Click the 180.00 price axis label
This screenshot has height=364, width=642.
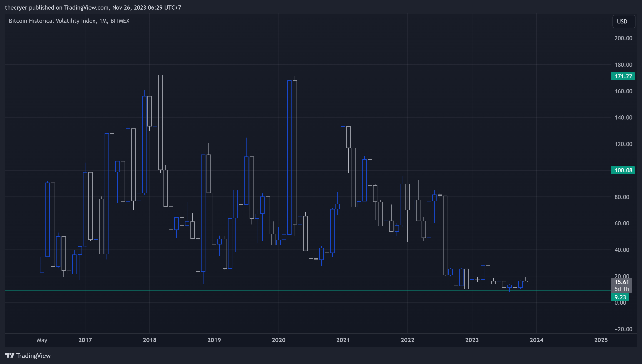[x=623, y=65]
